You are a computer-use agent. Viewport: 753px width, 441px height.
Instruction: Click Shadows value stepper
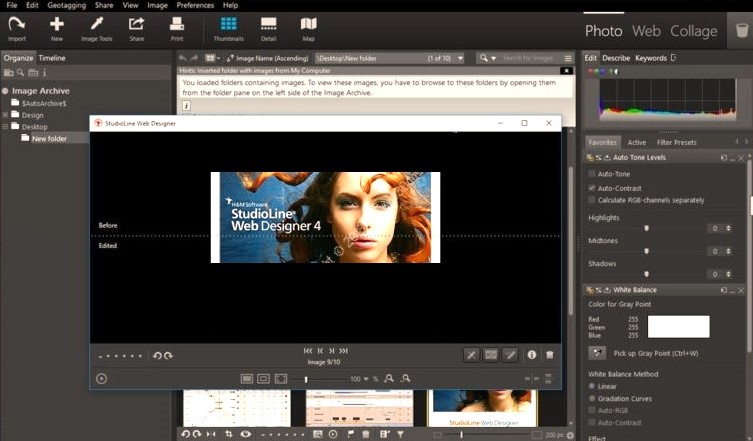729,274
